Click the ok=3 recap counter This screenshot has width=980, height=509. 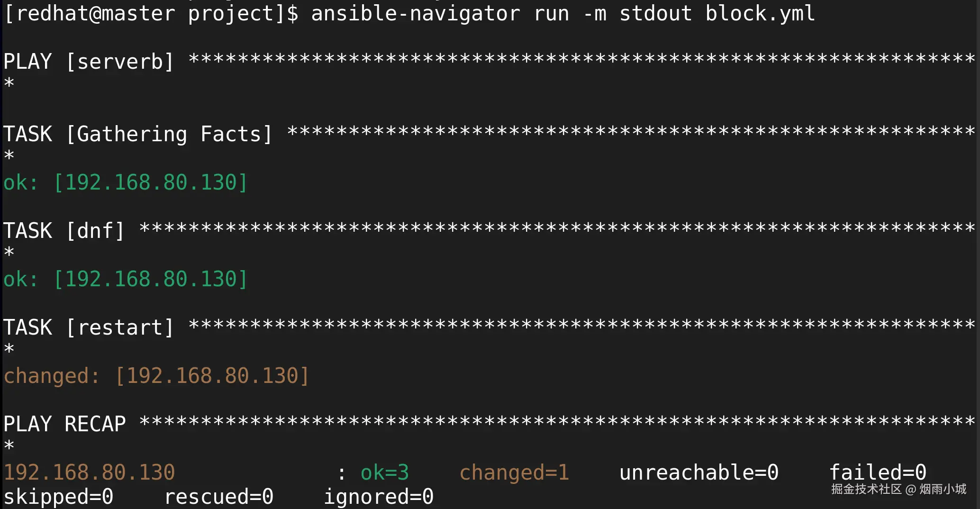(384, 473)
